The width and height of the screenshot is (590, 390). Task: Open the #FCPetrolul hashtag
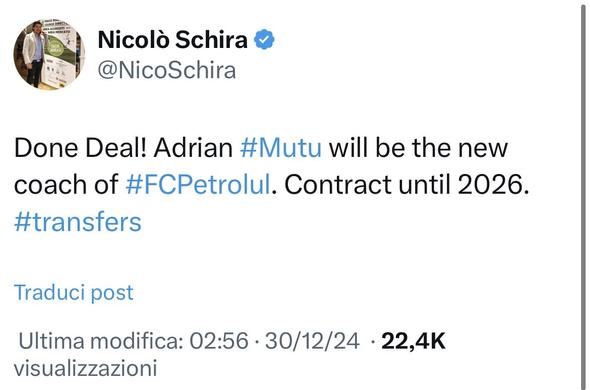(198, 185)
